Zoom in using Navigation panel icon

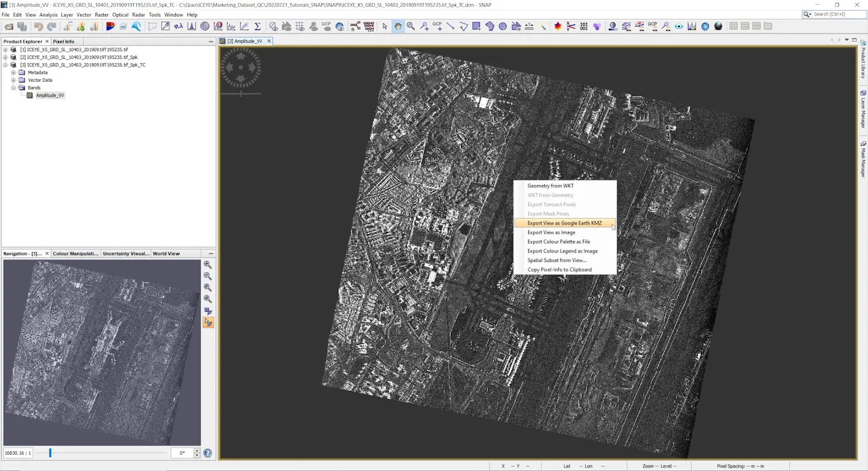(208, 265)
